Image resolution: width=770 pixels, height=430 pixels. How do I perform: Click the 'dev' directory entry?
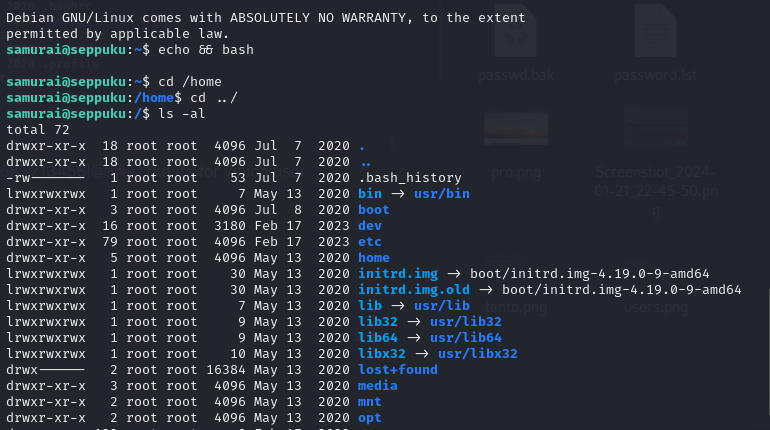pos(370,225)
